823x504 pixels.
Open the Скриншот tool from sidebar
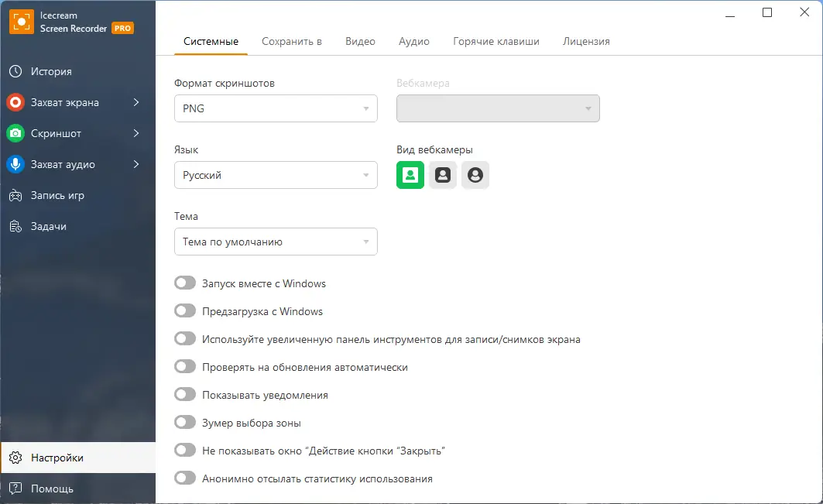pyautogui.click(x=58, y=133)
